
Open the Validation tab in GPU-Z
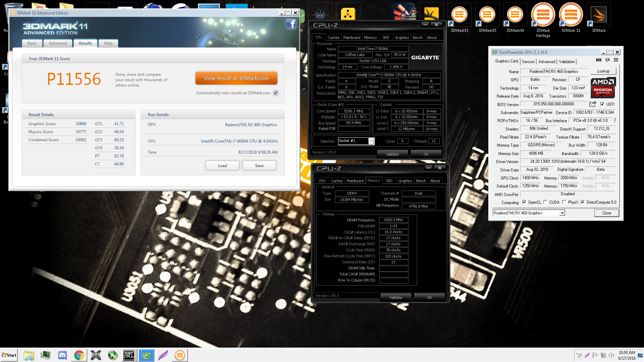pyautogui.click(x=567, y=62)
